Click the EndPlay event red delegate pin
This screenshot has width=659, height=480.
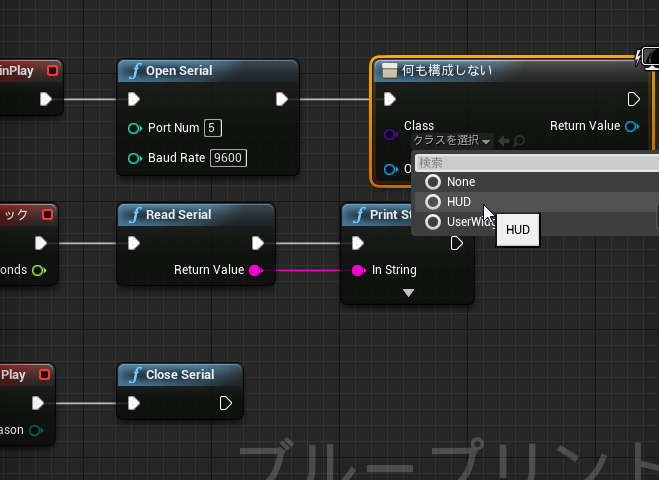[44, 375]
